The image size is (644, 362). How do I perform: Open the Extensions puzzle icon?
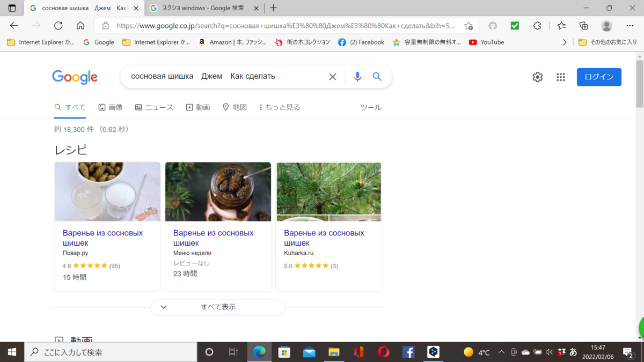(537, 26)
